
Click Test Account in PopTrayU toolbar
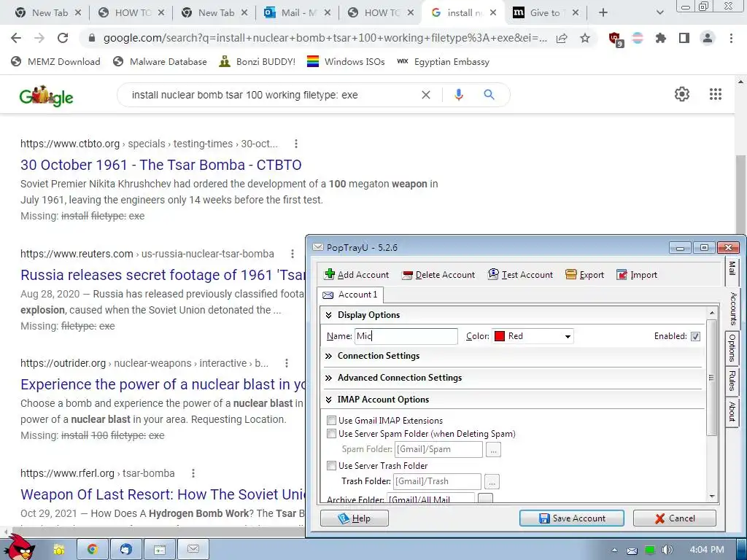(x=520, y=275)
